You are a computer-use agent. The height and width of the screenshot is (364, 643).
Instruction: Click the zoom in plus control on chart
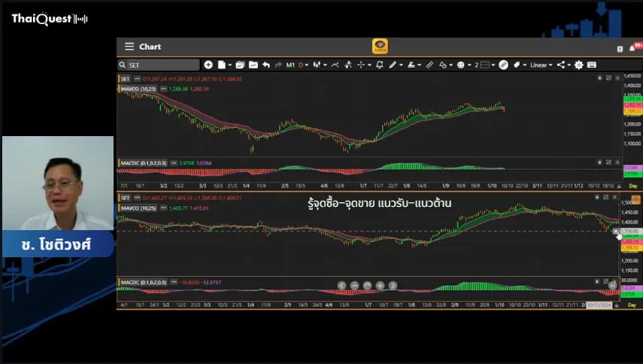pyautogui.click(x=381, y=285)
